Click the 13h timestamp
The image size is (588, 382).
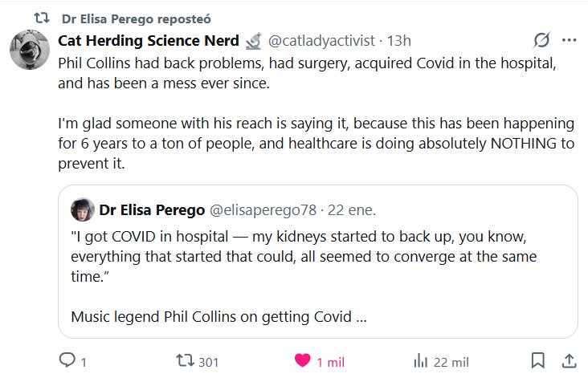[x=399, y=41]
